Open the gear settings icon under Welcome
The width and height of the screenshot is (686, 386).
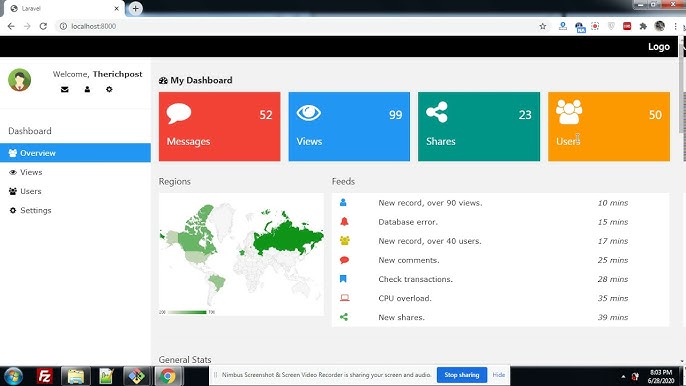pyautogui.click(x=109, y=89)
